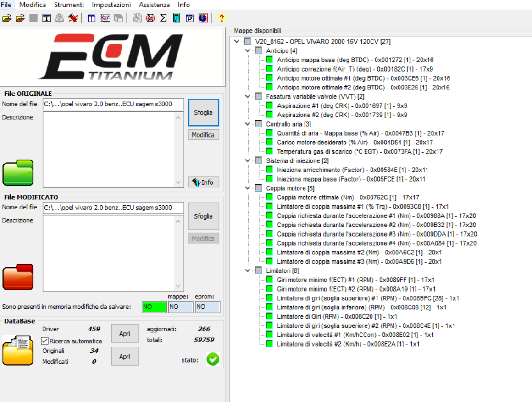Viewport: 532px width, 402px height.
Task: Collapse the Sistema di iniezione group
Action: click(248, 160)
